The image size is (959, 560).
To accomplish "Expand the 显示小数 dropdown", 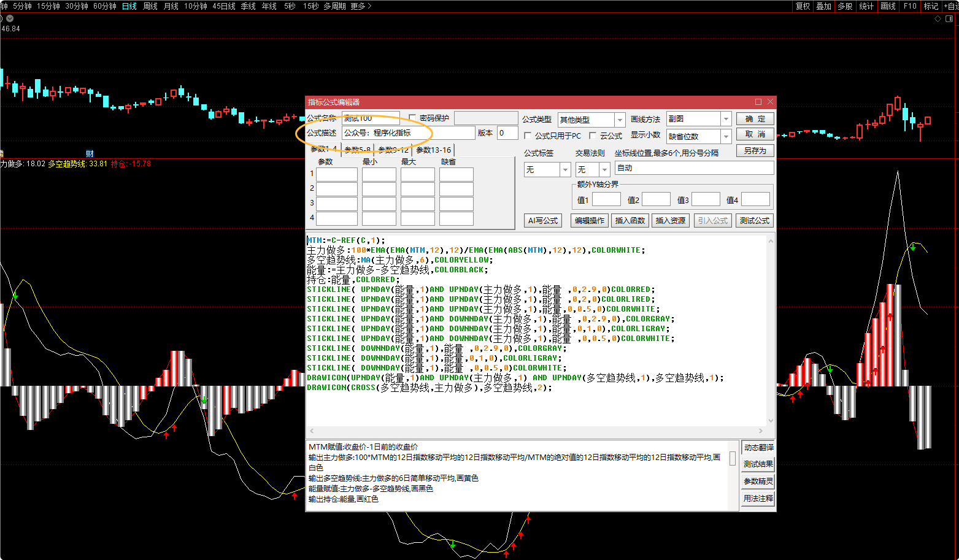I will (726, 136).
